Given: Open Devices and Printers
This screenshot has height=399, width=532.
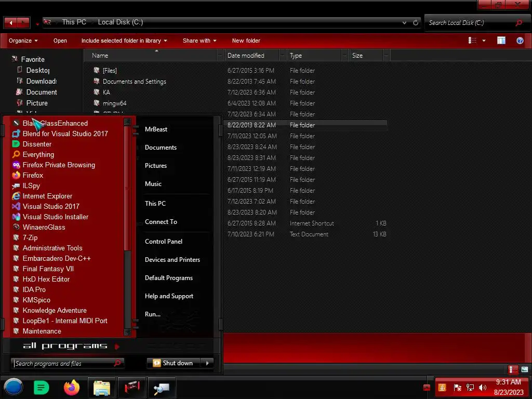Looking at the screenshot, I should click(x=172, y=260).
